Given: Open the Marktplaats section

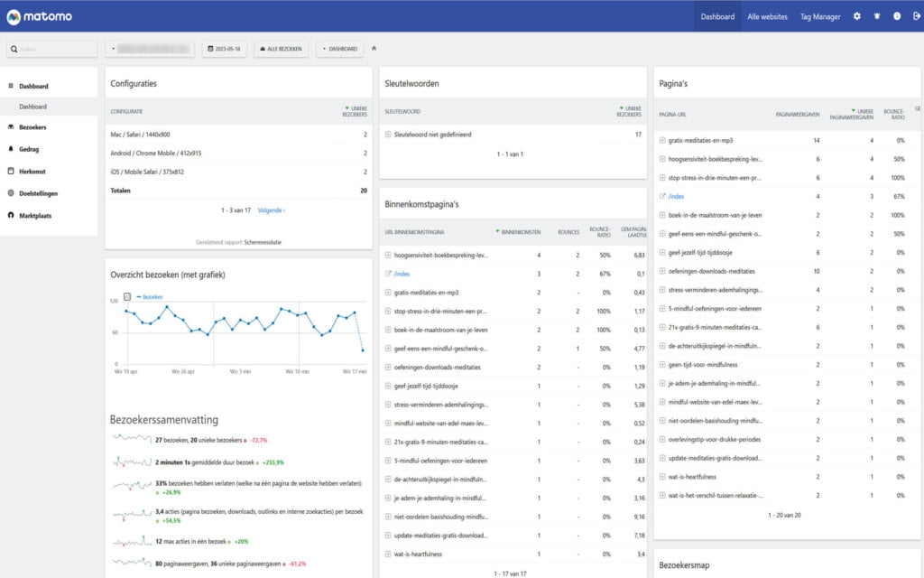Looking at the screenshot, I should 13,215.
